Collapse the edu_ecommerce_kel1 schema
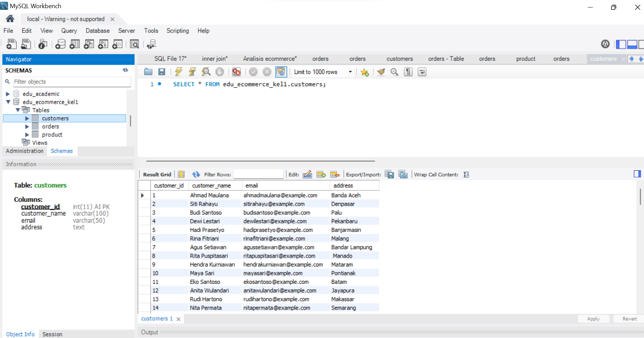The width and height of the screenshot is (644, 338). [x=8, y=102]
